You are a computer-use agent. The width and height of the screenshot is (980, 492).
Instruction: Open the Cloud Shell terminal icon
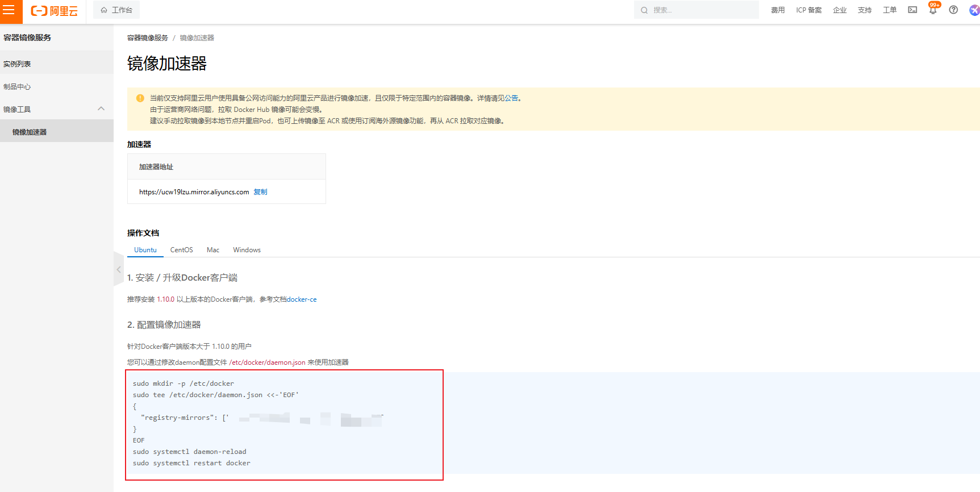coord(912,10)
